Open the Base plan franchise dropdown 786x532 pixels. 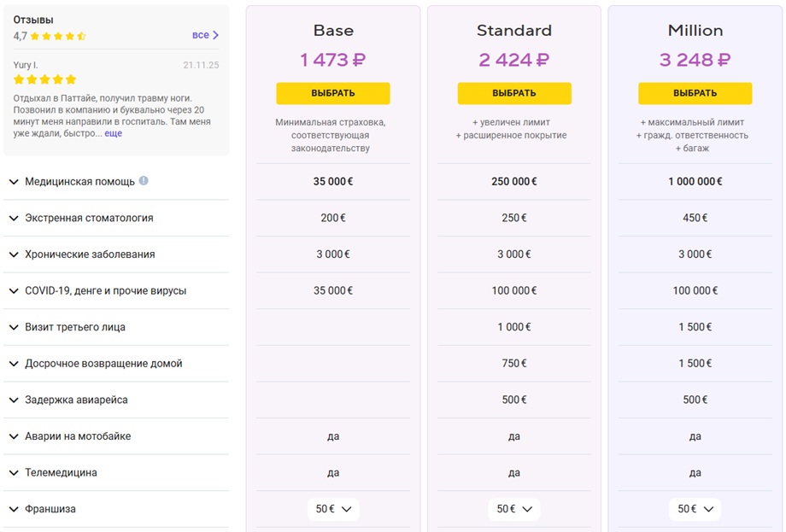pyautogui.click(x=333, y=509)
